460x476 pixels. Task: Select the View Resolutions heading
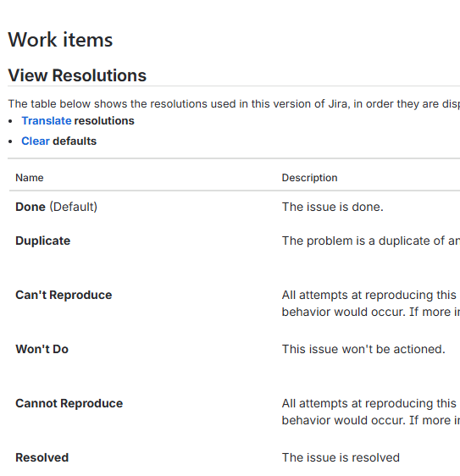[x=77, y=75]
